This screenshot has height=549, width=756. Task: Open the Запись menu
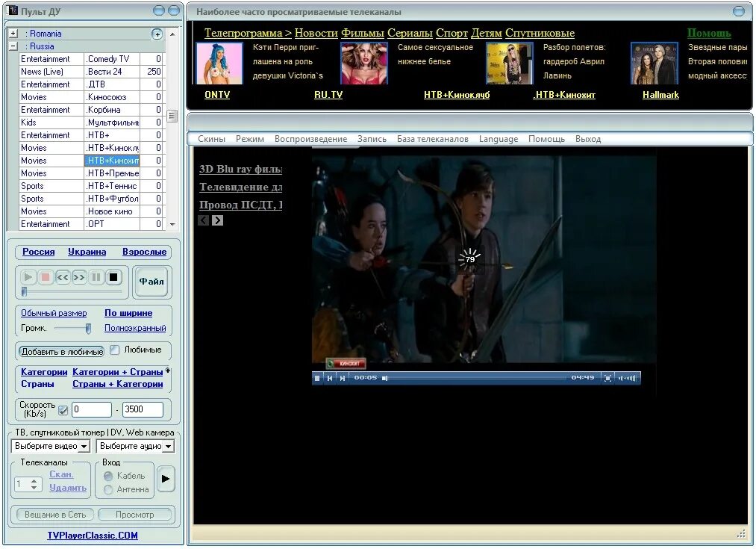[x=372, y=139]
